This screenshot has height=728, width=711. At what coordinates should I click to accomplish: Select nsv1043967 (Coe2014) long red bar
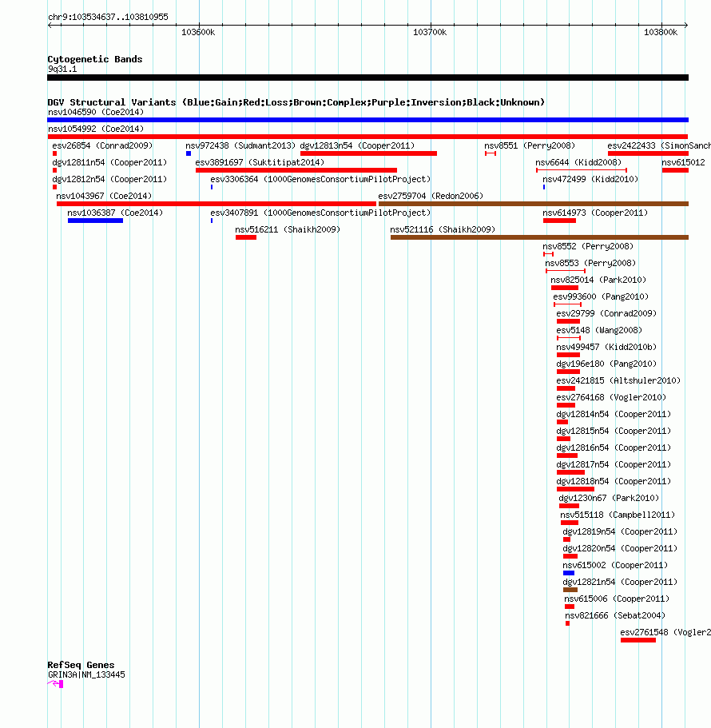point(216,204)
